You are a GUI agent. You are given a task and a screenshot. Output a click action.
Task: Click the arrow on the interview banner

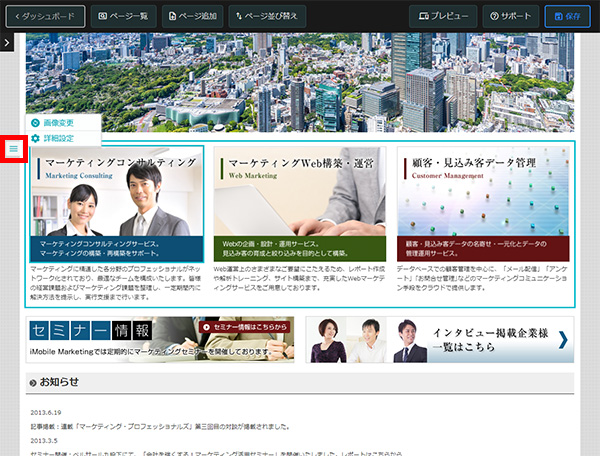pyautogui.click(x=562, y=340)
